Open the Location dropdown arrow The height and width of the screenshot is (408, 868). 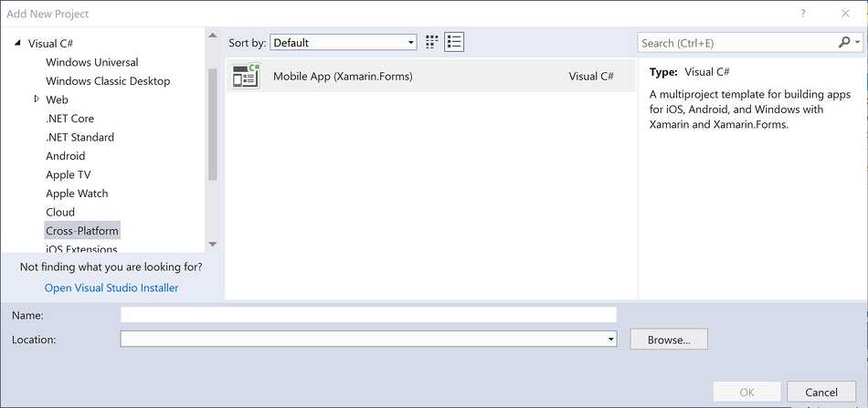(x=610, y=339)
